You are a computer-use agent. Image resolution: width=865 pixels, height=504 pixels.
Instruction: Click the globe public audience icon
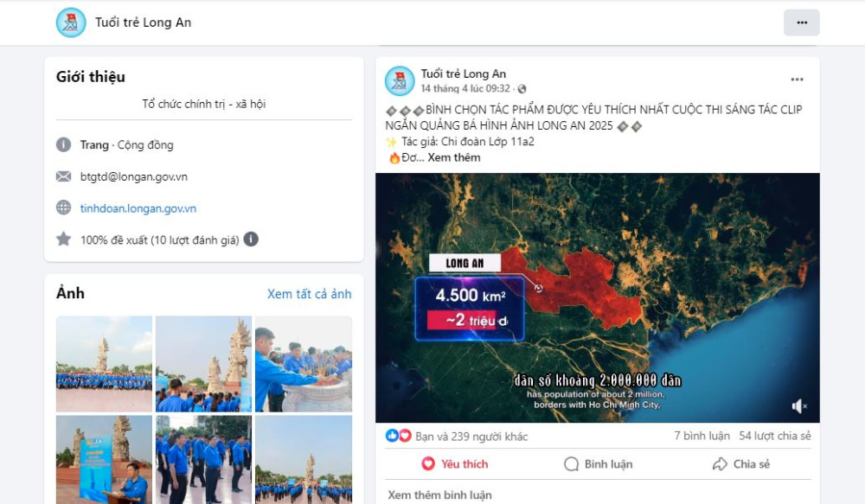[522, 89]
